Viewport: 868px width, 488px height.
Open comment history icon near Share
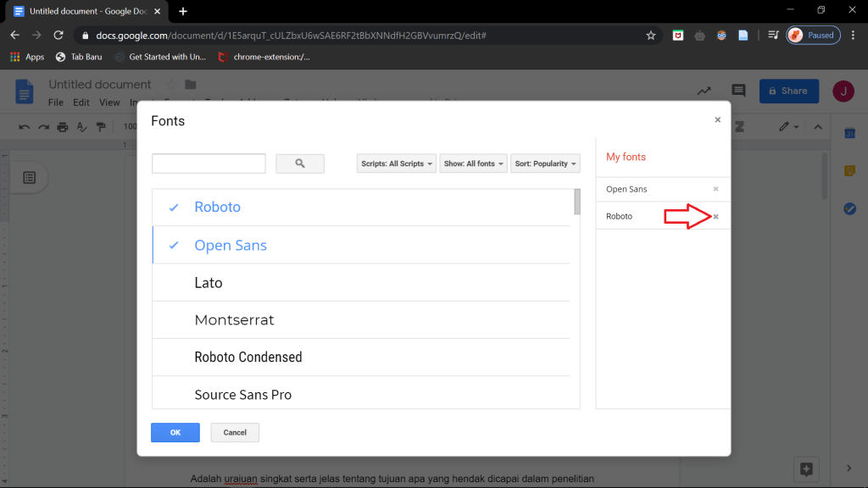tap(738, 91)
